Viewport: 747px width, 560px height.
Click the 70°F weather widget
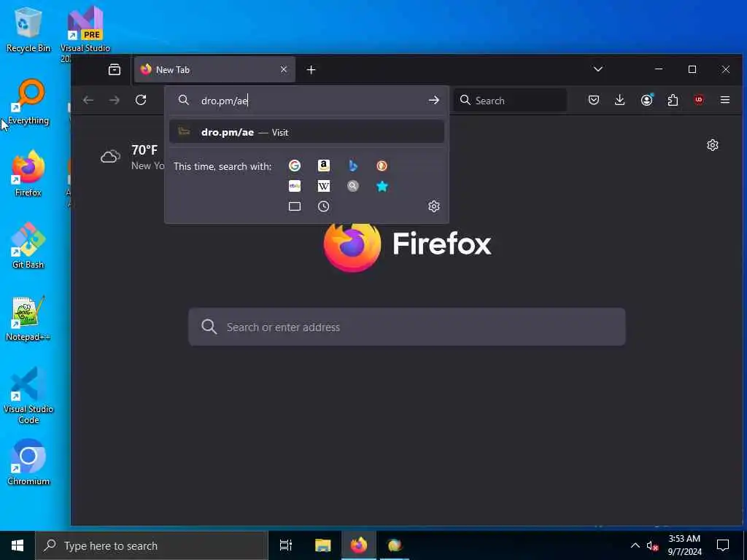point(132,157)
